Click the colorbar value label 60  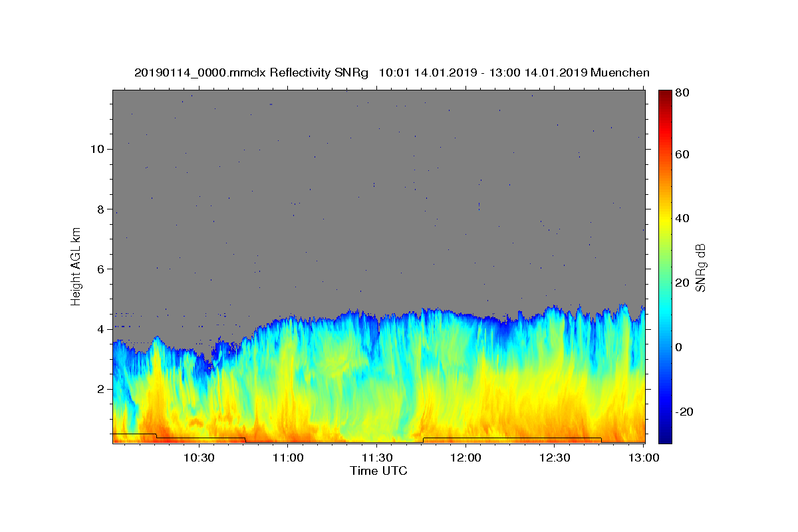(682, 154)
